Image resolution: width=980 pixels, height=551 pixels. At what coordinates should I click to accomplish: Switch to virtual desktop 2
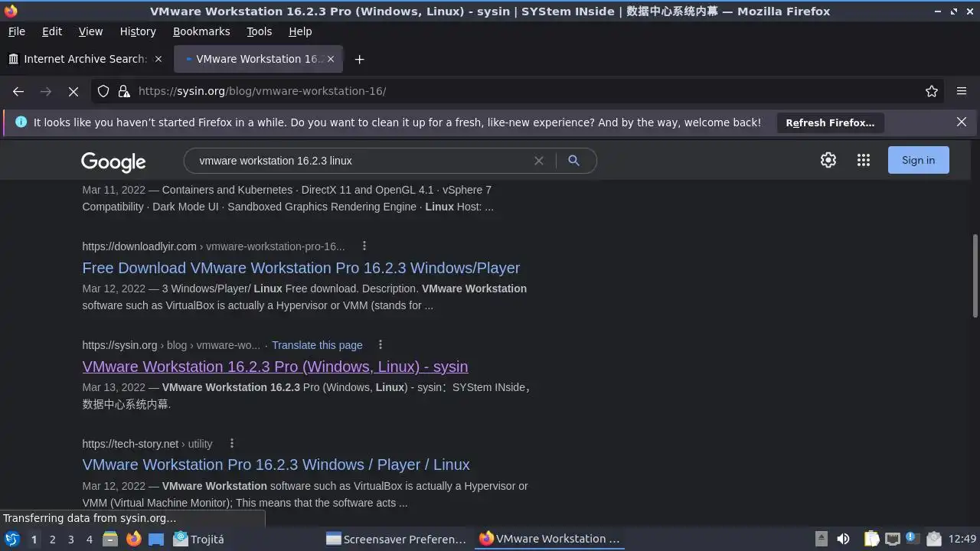(52, 540)
